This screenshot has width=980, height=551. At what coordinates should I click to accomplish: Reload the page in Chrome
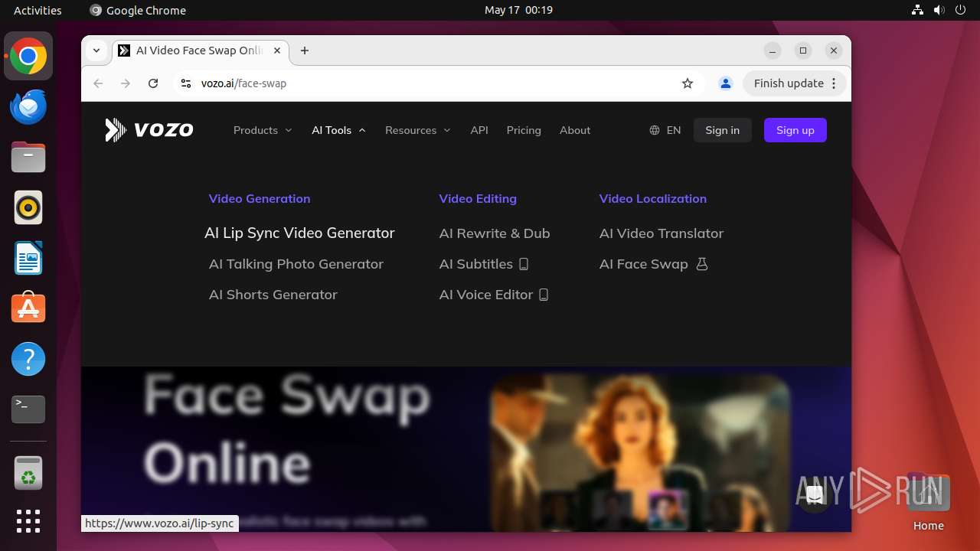tap(153, 83)
